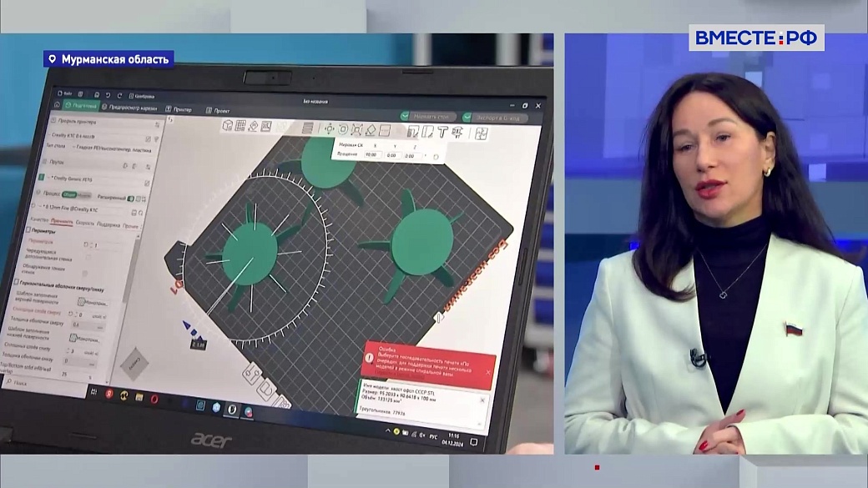868x488 pixels.
Task: Switch to the Предпросмотр нарезки tab
Action: 131,107
